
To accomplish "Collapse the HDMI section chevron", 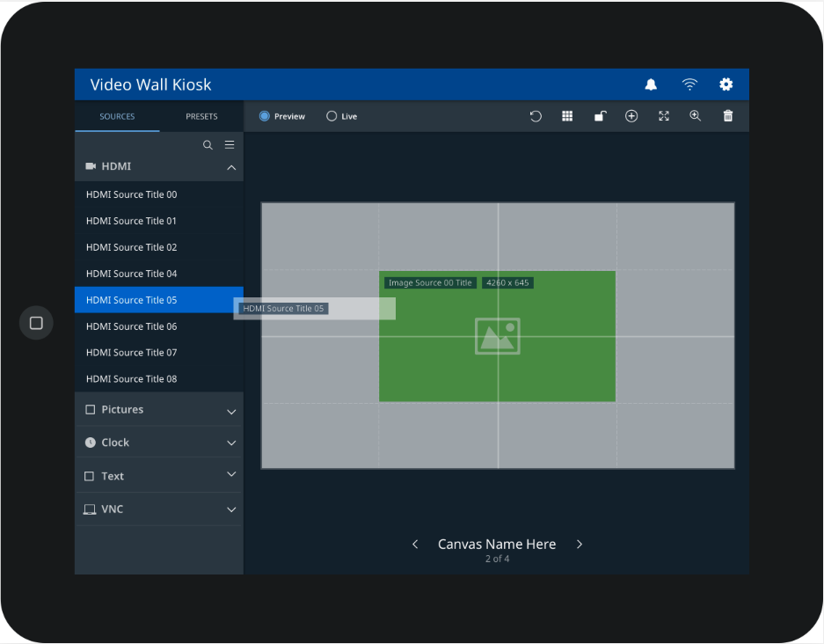I will 231,167.
